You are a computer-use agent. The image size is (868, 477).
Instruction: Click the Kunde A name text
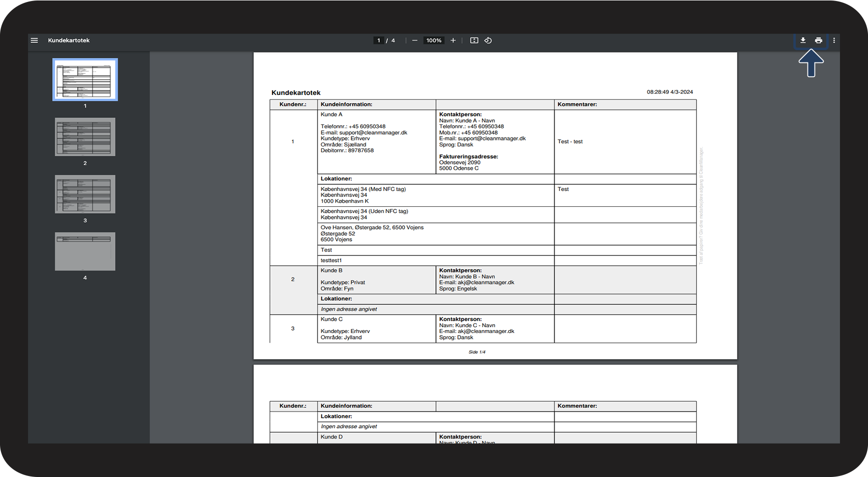[x=332, y=114]
